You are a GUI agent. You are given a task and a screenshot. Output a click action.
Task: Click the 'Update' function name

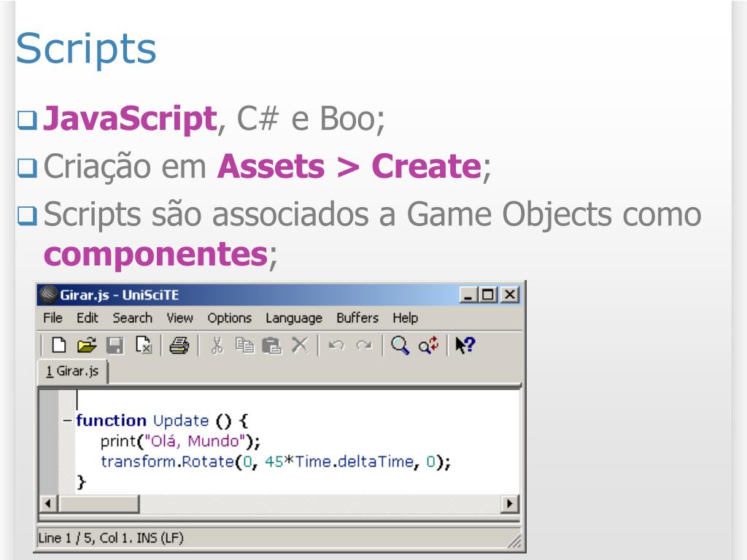pos(181,421)
